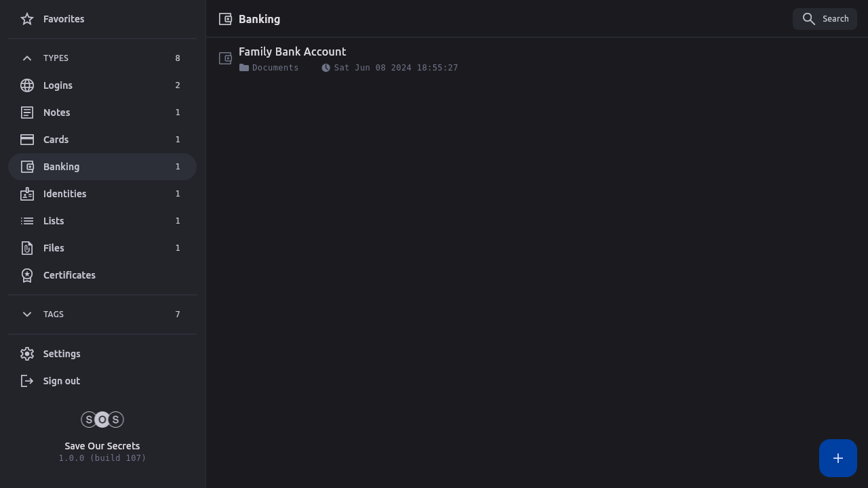Viewport: 868px width, 488px height.
Task: Click the Favorites star icon
Action: coord(27,19)
